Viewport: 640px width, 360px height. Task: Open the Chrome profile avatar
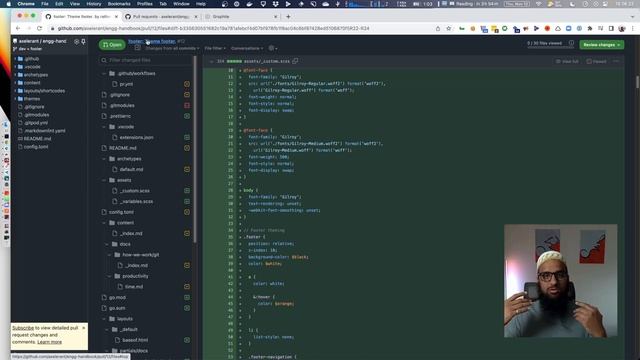point(622,29)
